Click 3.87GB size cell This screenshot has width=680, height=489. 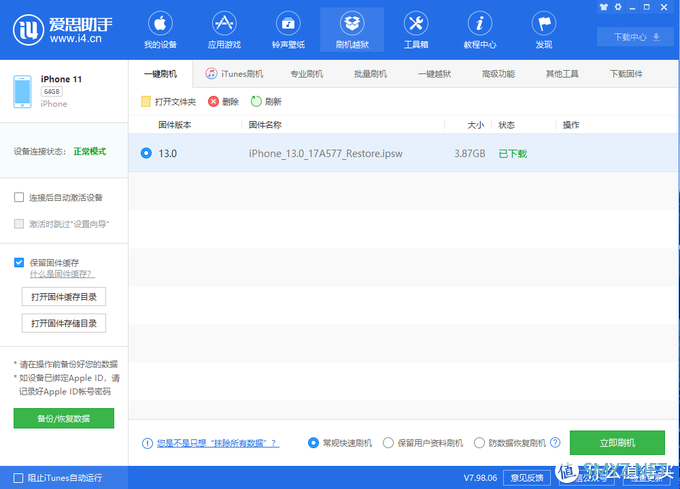470,153
